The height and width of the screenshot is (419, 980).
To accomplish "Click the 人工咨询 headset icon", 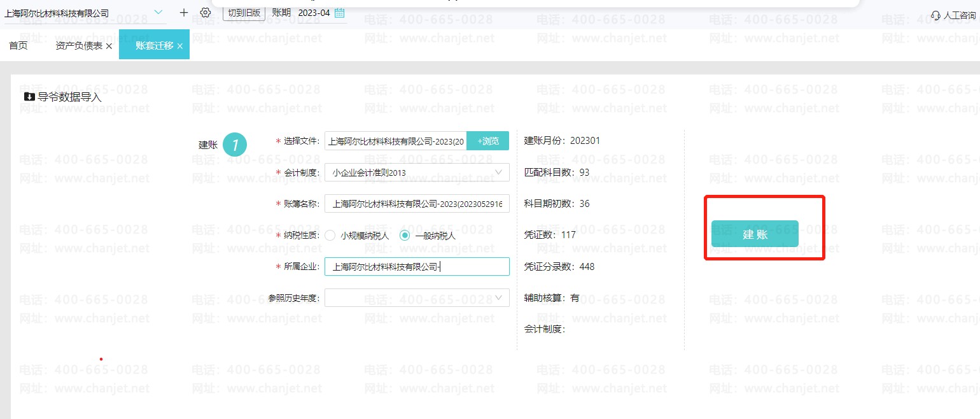I will (x=935, y=15).
